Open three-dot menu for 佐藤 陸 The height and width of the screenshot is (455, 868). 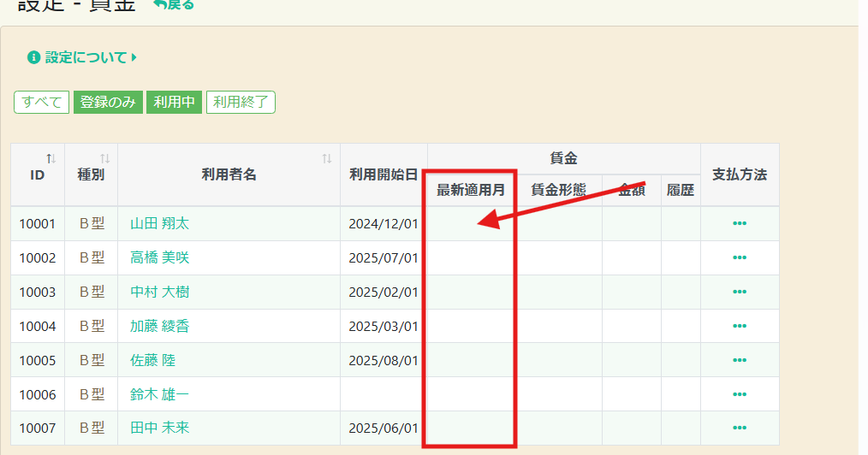coord(740,360)
